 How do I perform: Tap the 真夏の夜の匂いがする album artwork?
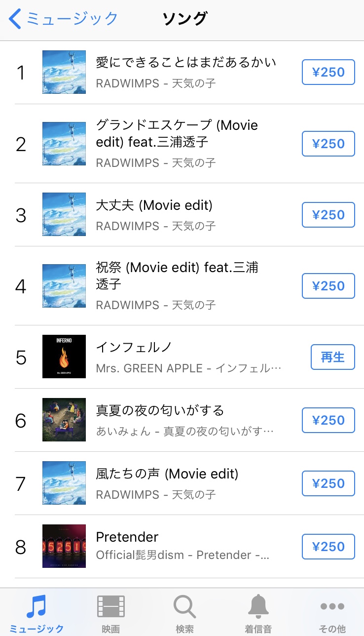click(64, 420)
